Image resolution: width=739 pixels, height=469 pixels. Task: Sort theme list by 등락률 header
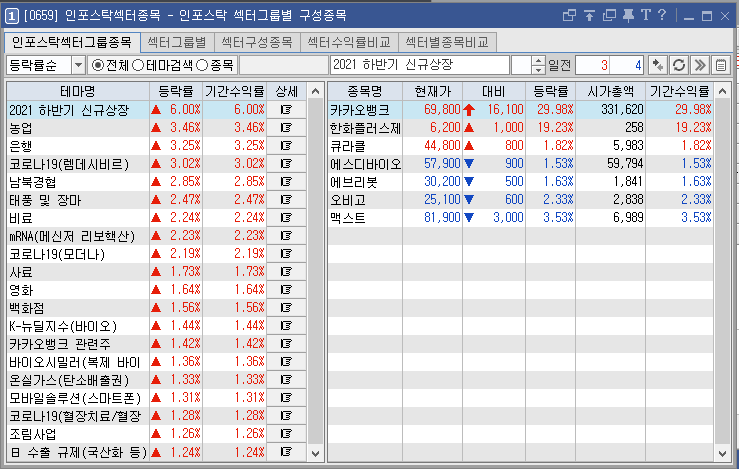pyautogui.click(x=176, y=91)
